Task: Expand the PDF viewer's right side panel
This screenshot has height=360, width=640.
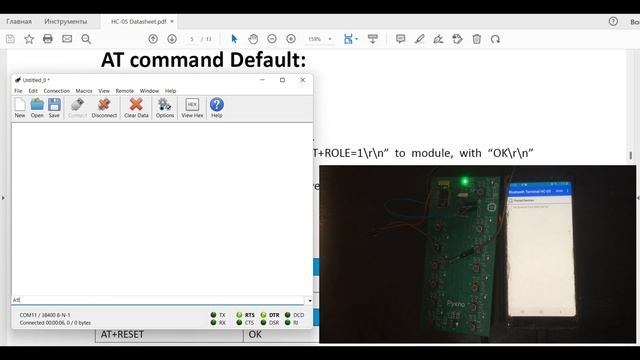Action: pyautogui.click(x=637, y=198)
